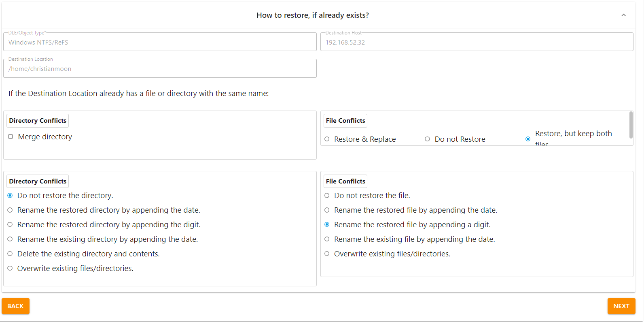This screenshot has width=644, height=322.
Task: Click the File Conflicts panel scrollbar
Action: [631, 125]
